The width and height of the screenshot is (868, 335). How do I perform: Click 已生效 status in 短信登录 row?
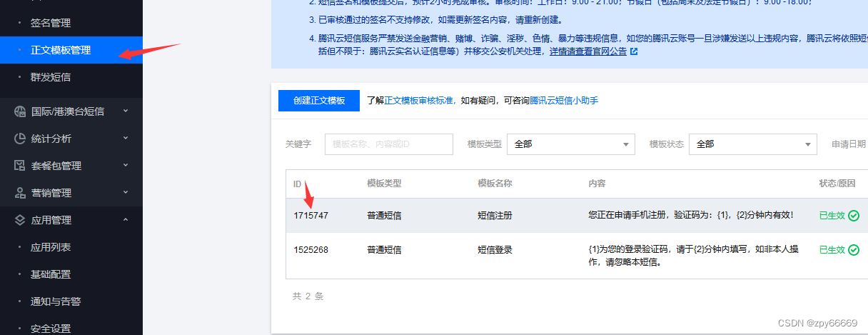832,250
